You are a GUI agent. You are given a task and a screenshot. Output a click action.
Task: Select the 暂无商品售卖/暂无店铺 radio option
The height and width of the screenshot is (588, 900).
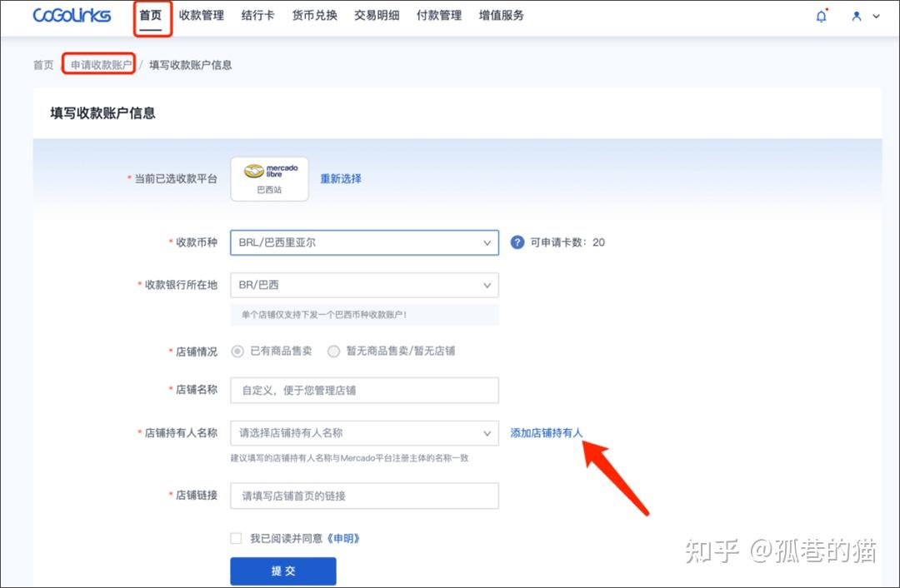(x=333, y=351)
